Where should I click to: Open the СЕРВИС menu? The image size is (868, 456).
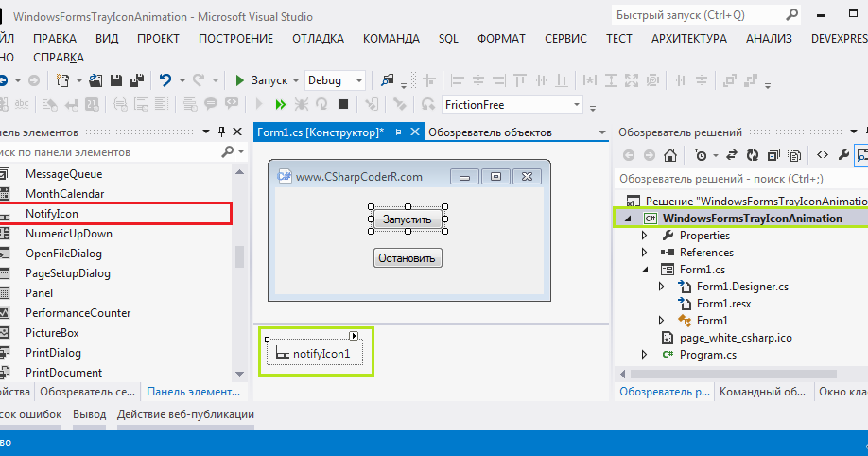[x=565, y=38]
